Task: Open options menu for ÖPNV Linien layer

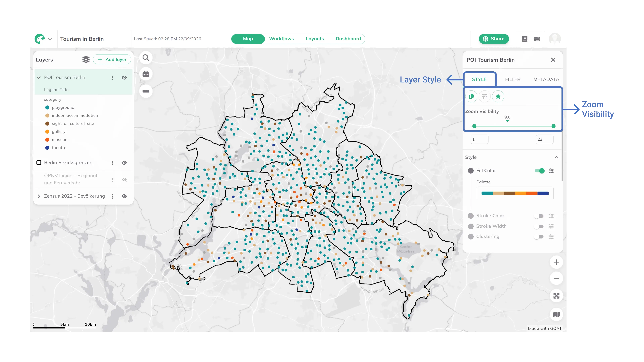Action: [x=112, y=180]
